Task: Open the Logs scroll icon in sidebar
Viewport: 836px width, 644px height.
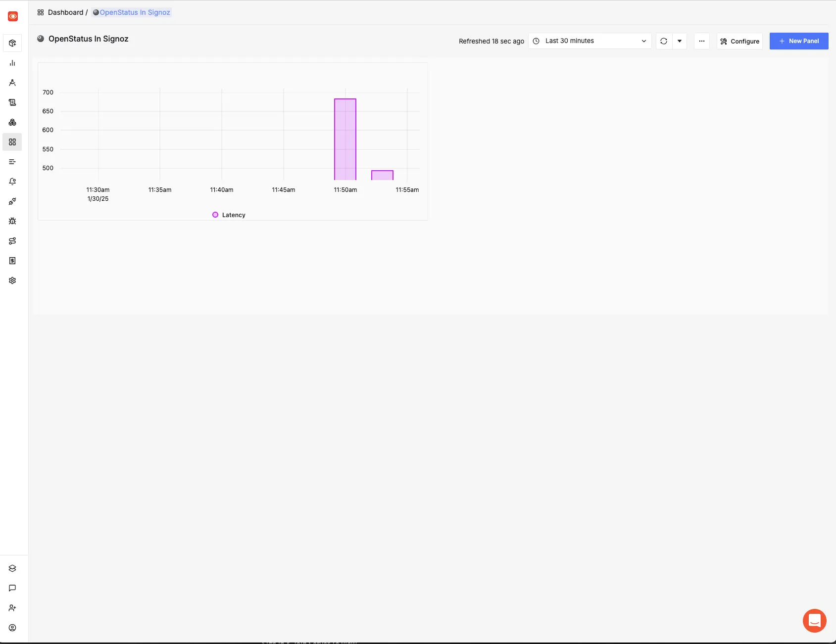Action: click(x=13, y=102)
